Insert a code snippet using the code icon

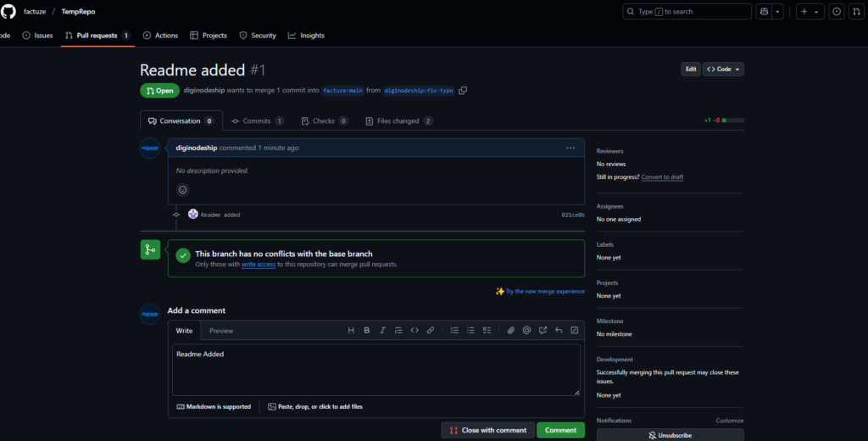point(415,330)
